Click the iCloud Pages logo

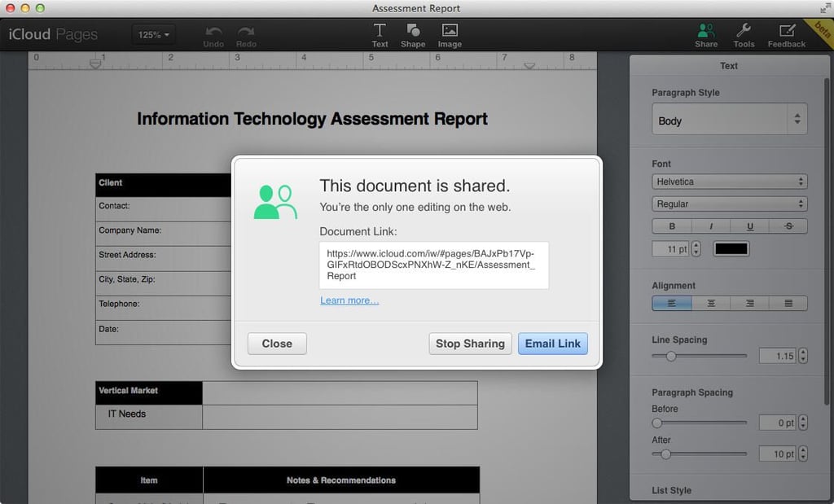point(53,34)
